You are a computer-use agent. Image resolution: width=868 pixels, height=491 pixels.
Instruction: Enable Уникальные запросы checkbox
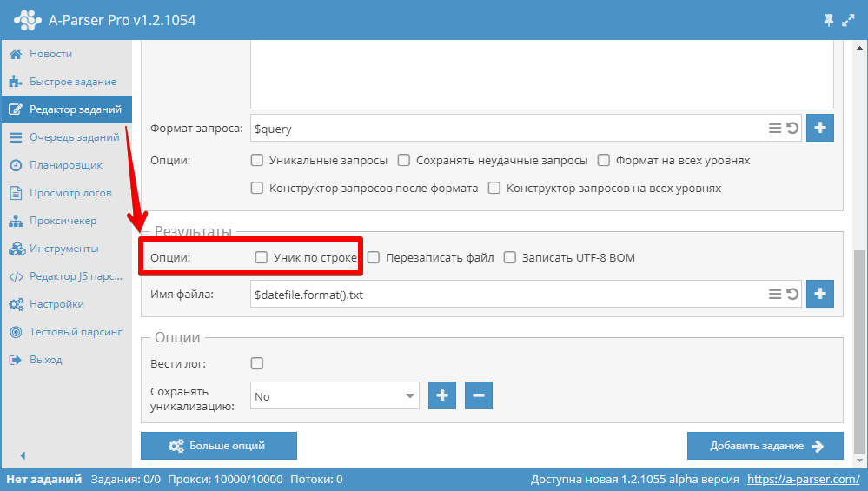(257, 160)
